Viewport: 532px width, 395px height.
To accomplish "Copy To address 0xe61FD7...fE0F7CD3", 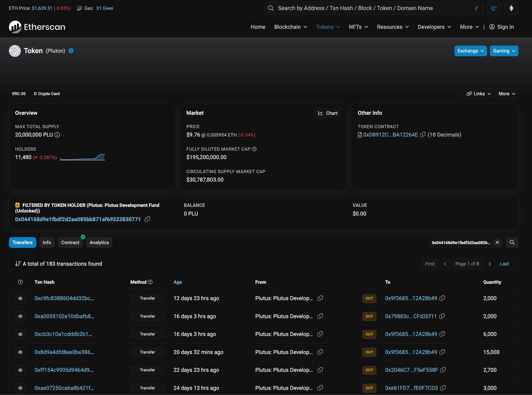I will click(443, 388).
